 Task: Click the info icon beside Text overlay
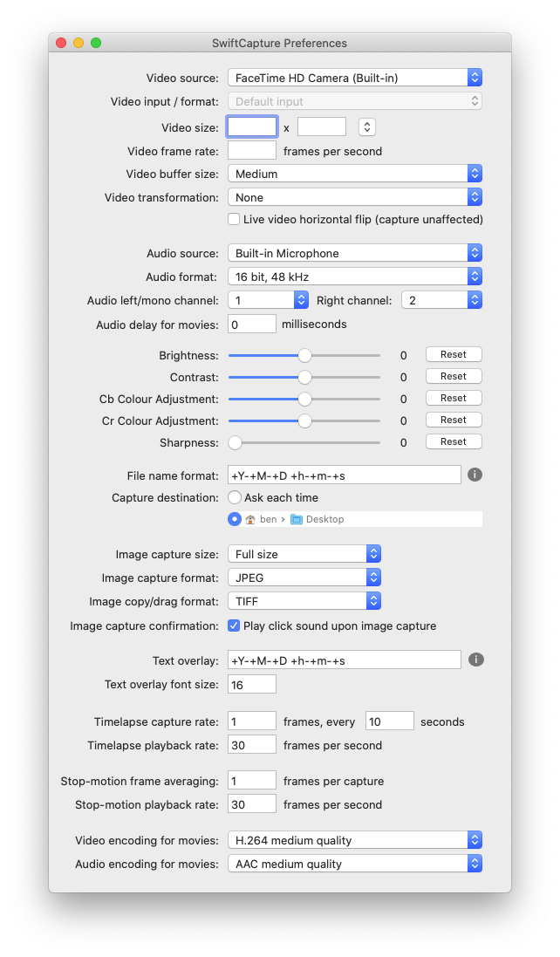click(475, 660)
